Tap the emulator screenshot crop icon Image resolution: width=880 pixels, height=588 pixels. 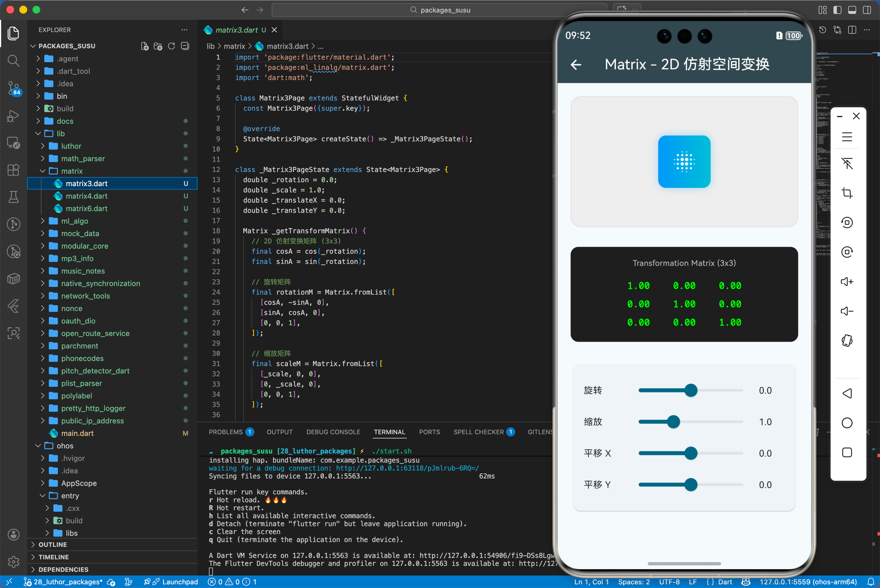point(847,193)
